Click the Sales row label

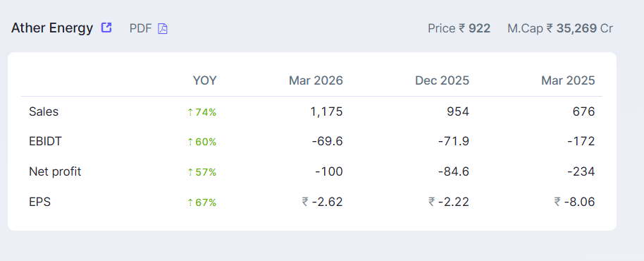[44, 111]
